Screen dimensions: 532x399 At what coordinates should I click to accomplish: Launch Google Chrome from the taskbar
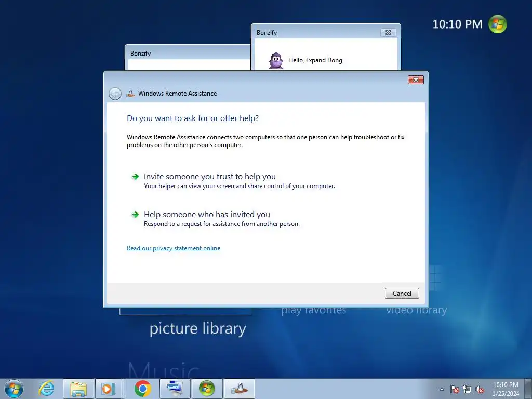point(142,389)
